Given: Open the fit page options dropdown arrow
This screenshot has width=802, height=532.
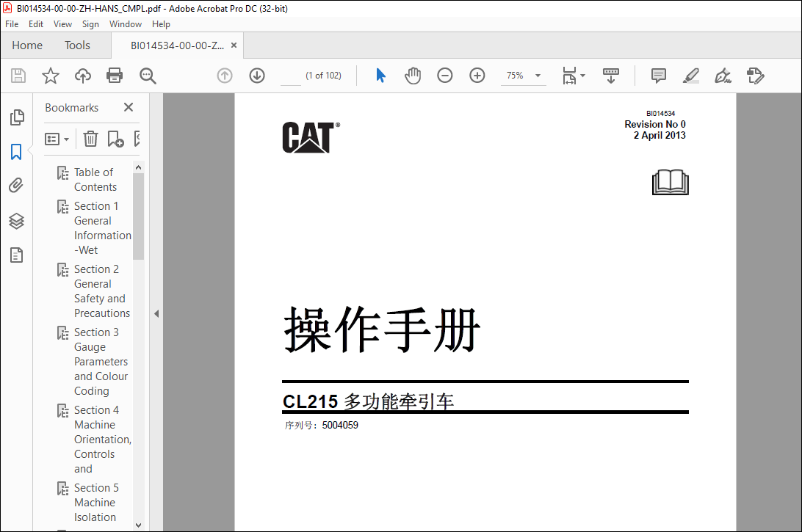Looking at the screenshot, I should (x=583, y=76).
